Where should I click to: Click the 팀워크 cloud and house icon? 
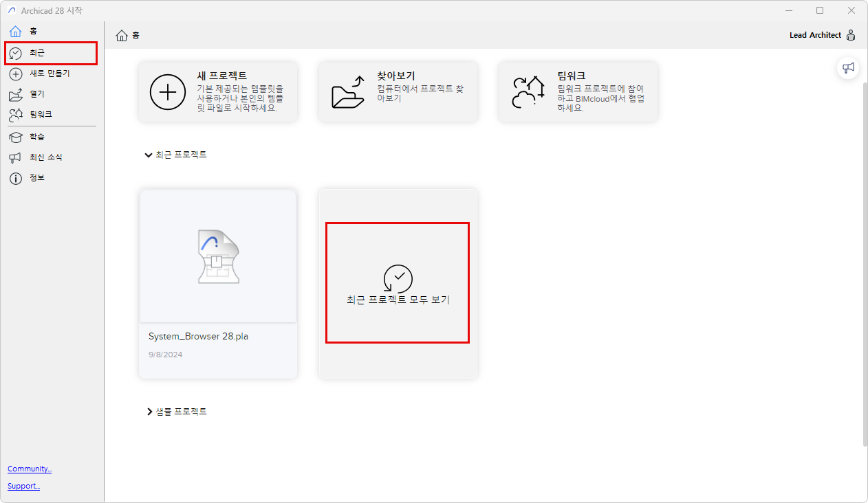tap(528, 92)
